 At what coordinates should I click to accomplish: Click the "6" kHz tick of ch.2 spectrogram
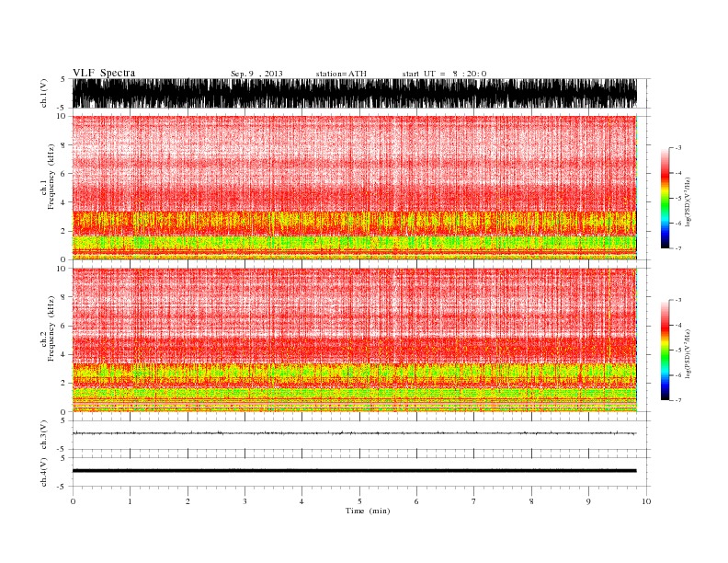63,326
